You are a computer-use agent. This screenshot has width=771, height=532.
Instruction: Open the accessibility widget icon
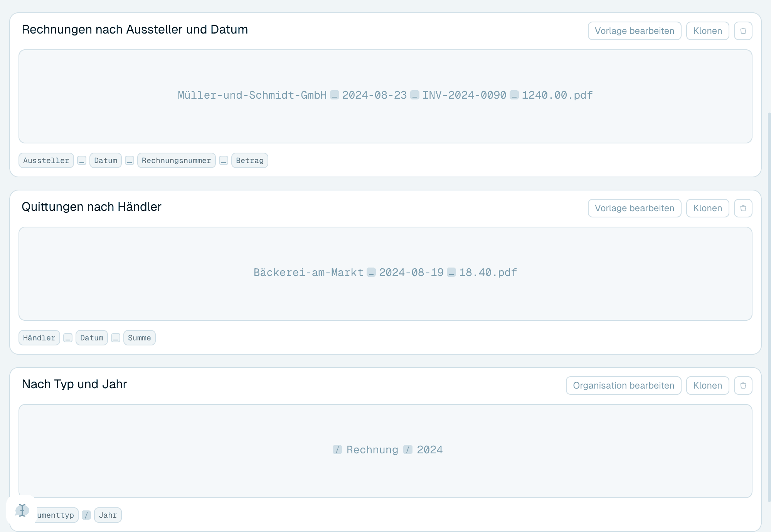[22, 510]
